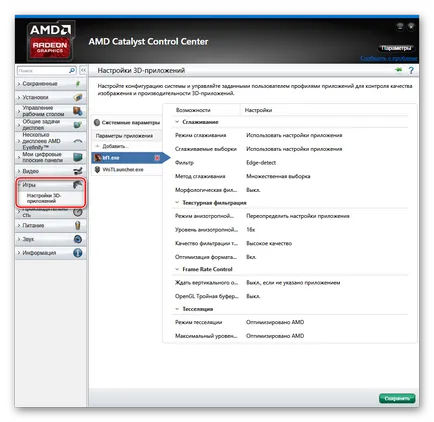The width and height of the screenshot is (434, 422).
Task: Change Режим анизотропной фильтрации value
Action: (x=298, y=216)
